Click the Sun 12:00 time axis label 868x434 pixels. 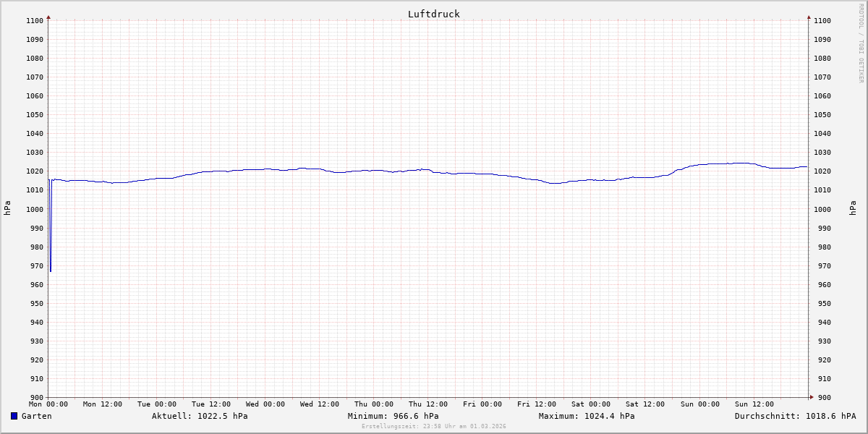click(754, 404)
